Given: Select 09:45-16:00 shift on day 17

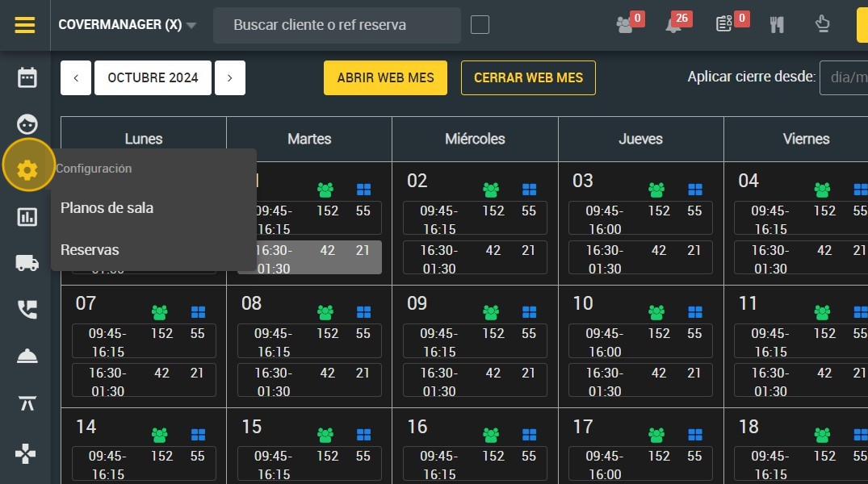Looking at the screenshot, I should tap(640, 464).
